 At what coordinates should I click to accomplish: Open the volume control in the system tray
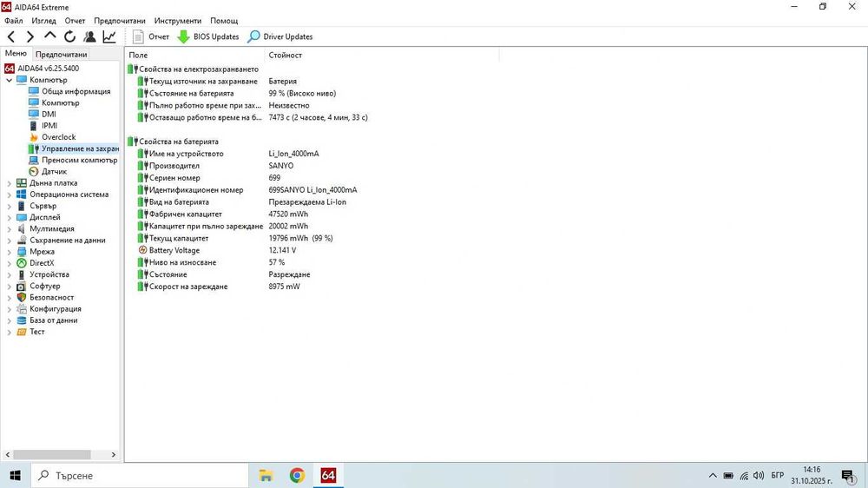click(759, 475)
